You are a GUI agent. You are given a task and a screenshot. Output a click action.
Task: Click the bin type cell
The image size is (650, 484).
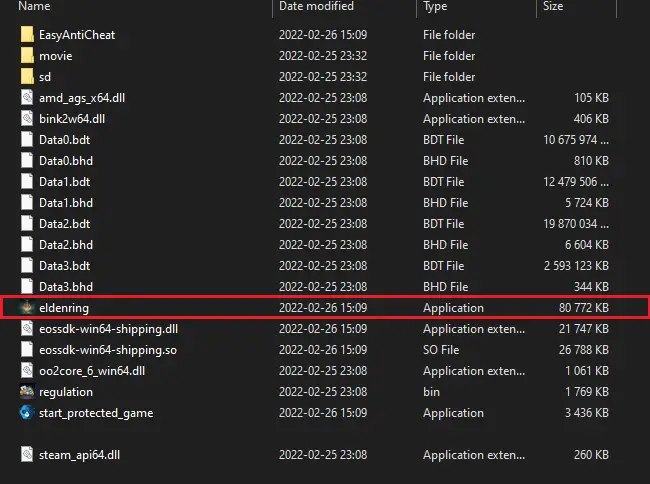point(431,392)
